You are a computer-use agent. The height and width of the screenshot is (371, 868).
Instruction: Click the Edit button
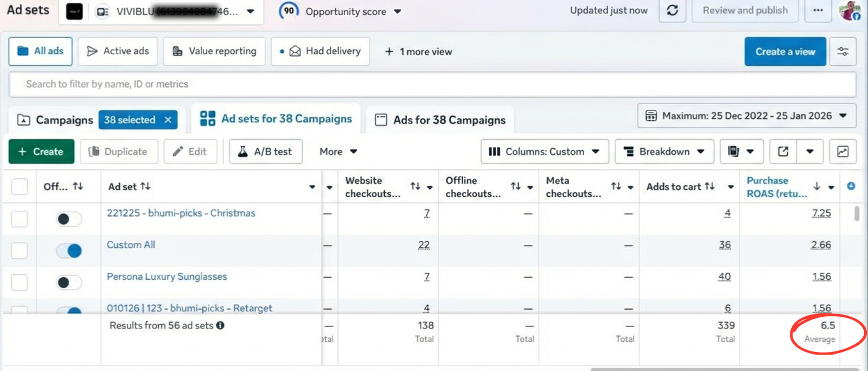(x=190, y=152)
